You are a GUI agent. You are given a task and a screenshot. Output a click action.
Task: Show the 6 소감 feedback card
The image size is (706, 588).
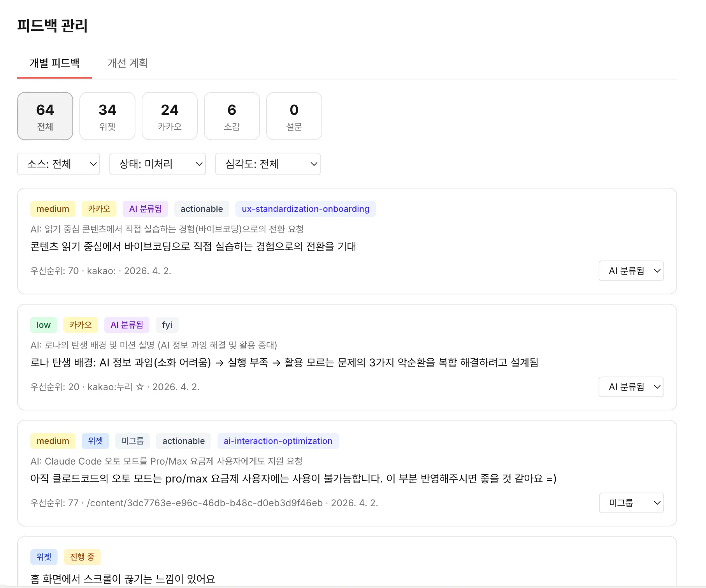click(x=232, y=116)
